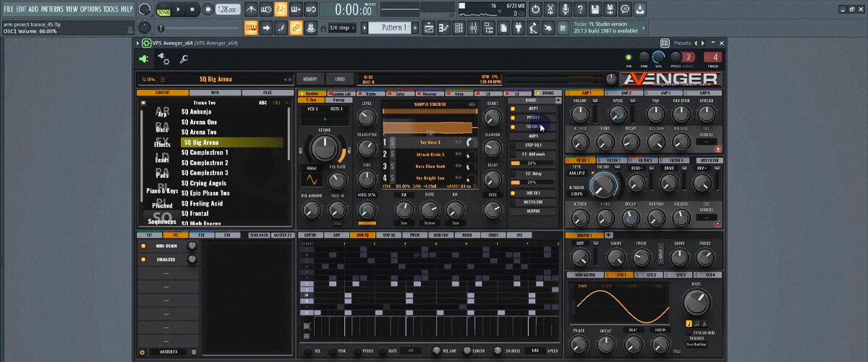868x362 pixels.
Task: Click the Attack Click 3 sample slot
Action: pos(430,154)
